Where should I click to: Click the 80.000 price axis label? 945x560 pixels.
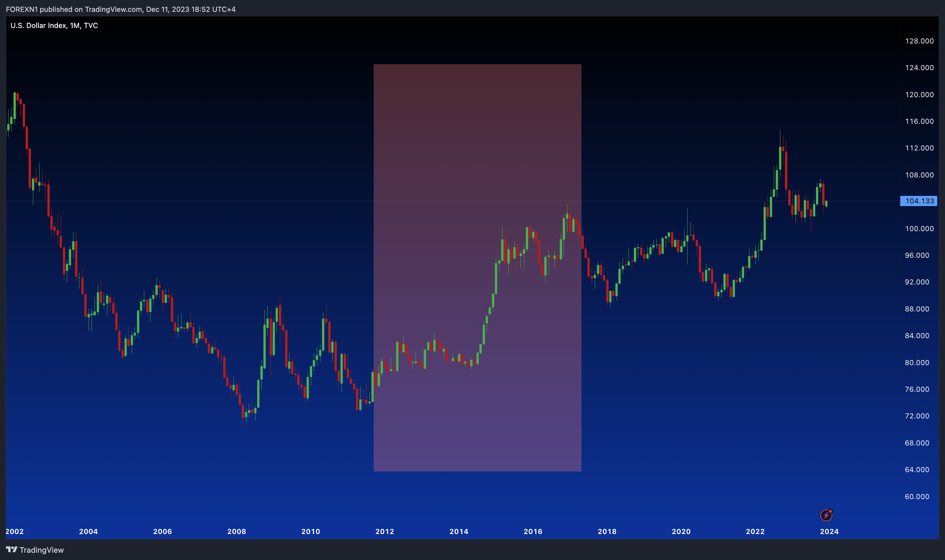[x=917, y=362]
